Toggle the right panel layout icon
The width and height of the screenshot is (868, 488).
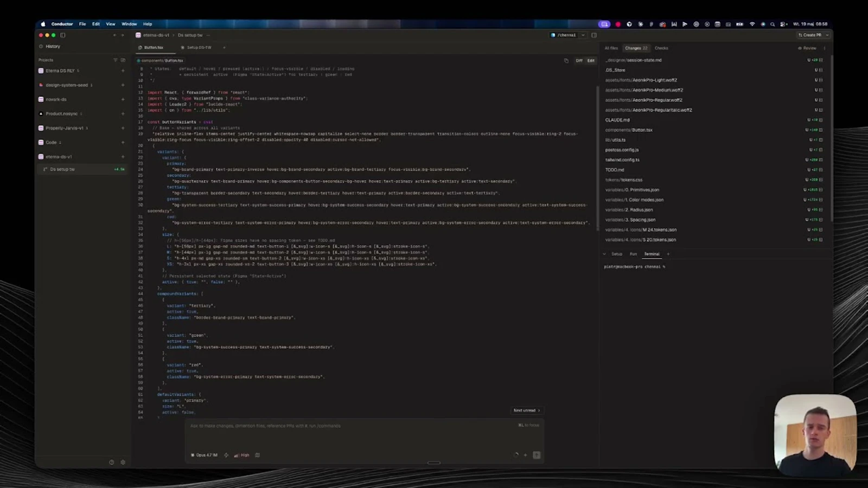pyautogui.click(x=594, y=35)
